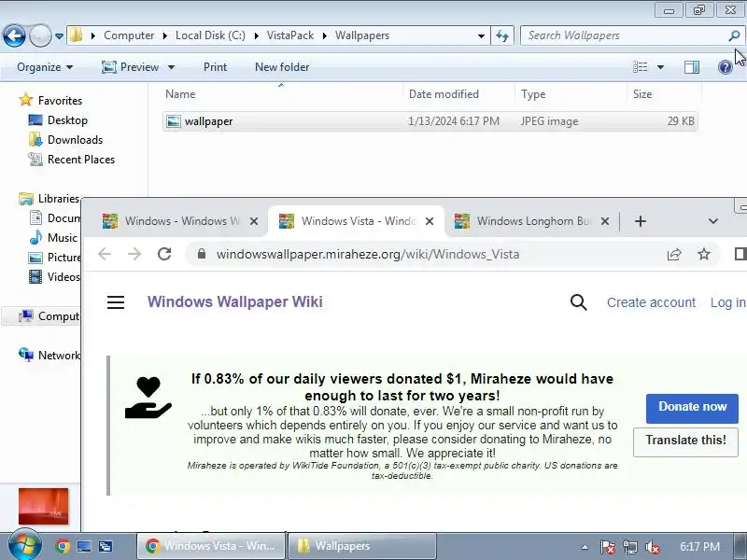Click Print in the Explorer toolbar
747x560 pixels.
point(216,67)
